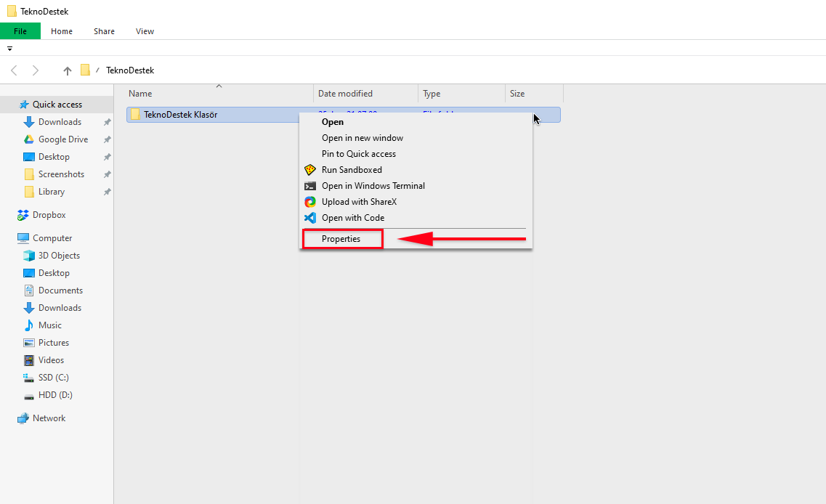
Task: Select Computer in the sidebar
Action: coord(52,238)
